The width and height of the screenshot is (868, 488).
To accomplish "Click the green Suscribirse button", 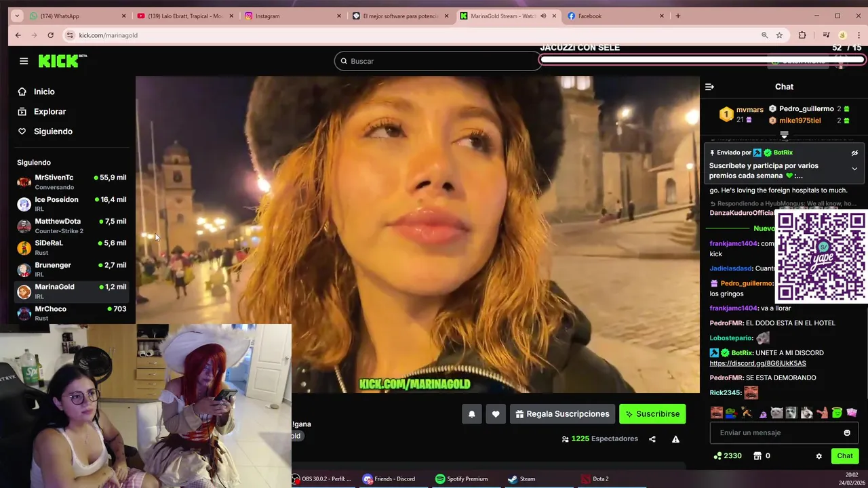I will pos(652,414).
